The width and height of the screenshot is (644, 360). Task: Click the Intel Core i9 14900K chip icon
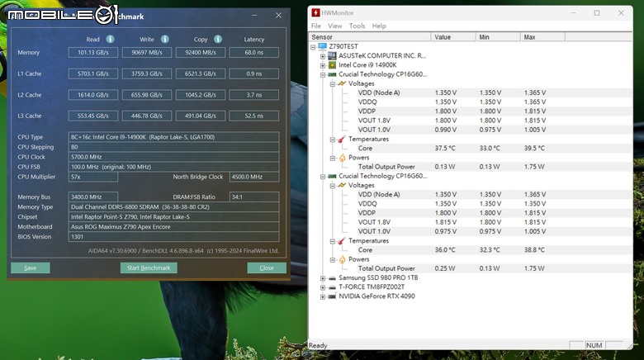(332, 64)
